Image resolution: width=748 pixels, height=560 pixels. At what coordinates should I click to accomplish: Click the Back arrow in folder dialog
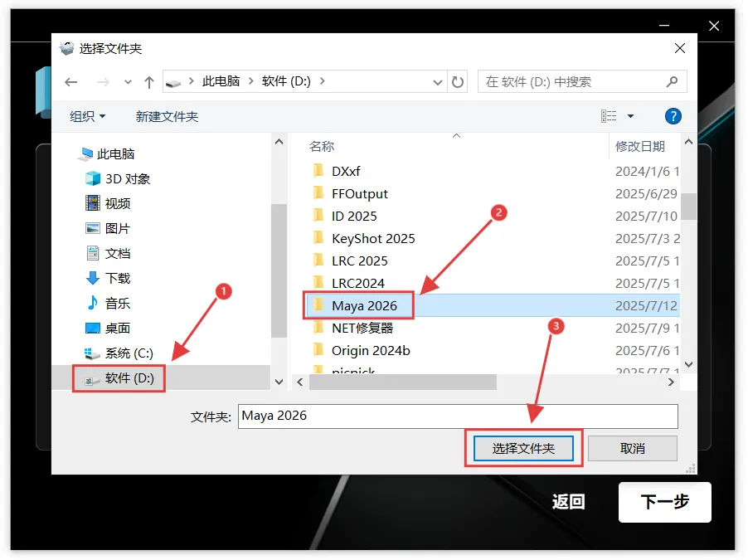coord(71,82)
